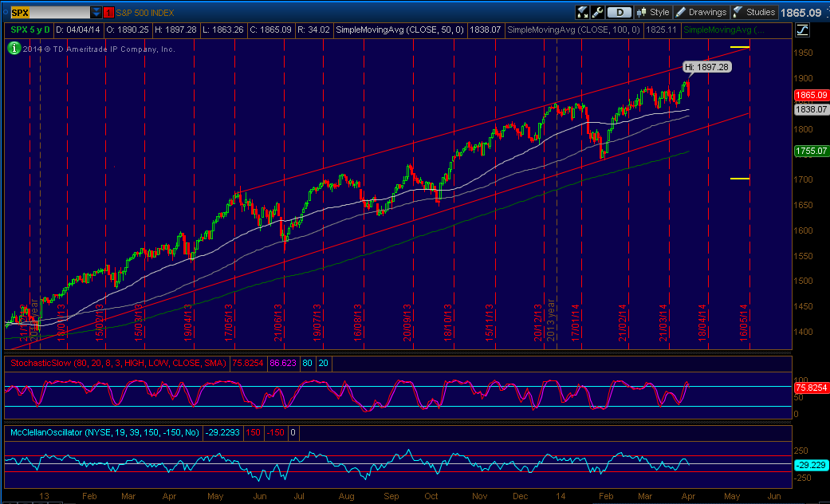Click the C: 1865.09 close value
This screenshot has width=830, height=504.
point(270,30)
